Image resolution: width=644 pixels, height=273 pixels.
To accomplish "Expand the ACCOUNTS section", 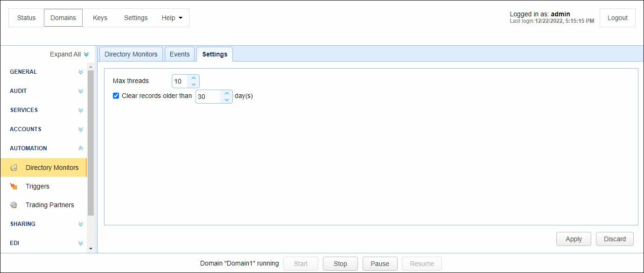I will pyautogui.click(x=81, y=129).
